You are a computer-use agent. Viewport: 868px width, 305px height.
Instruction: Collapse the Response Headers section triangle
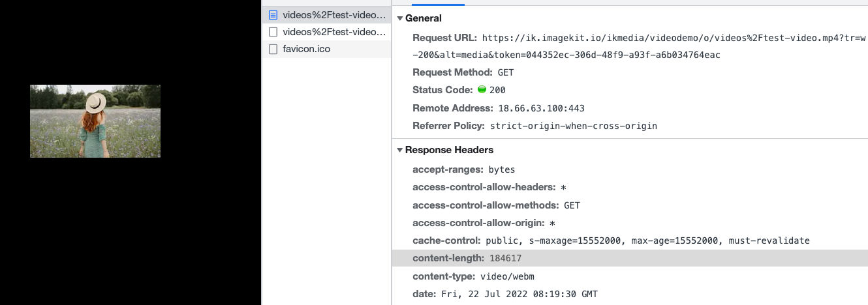pyautogui.click(x=400, y=150)
